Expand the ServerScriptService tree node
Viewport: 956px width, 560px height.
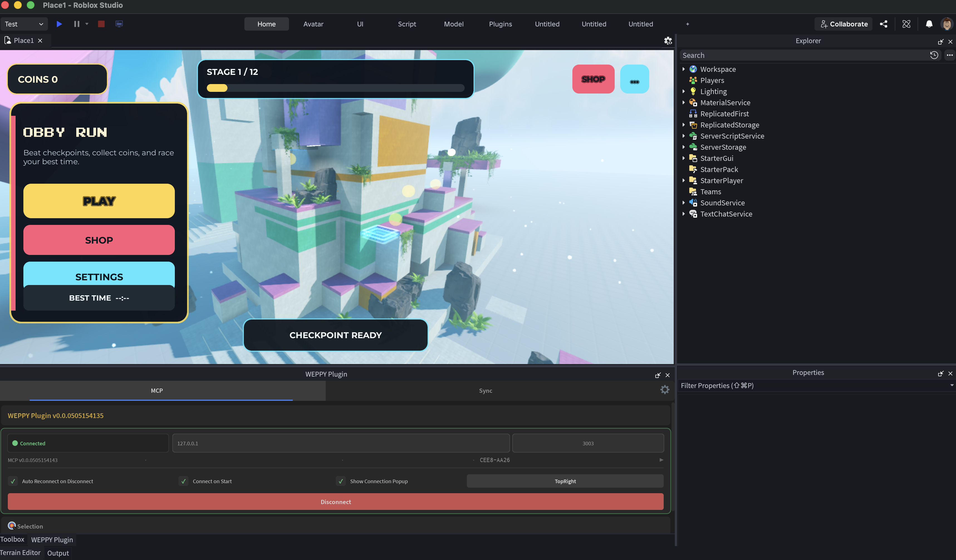pos(683,136)
